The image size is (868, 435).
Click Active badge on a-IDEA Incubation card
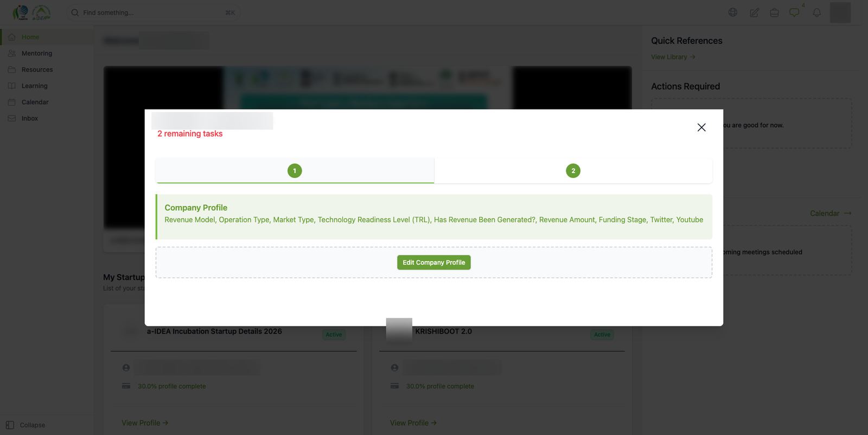pyautogui.click(x=334, y=335)
